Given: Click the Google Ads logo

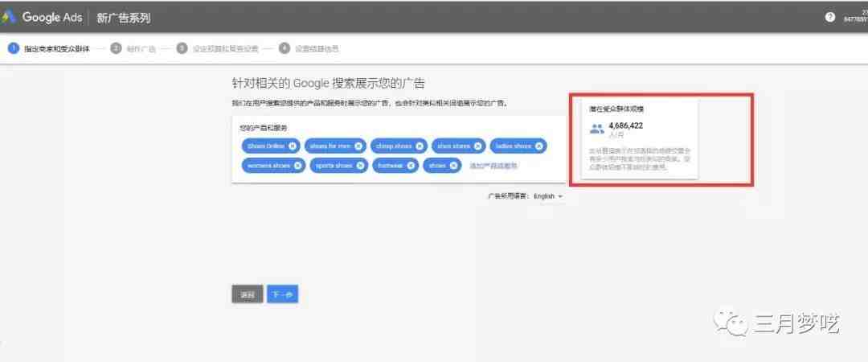Looking at the screenshot, I should [x=42, y=17].
